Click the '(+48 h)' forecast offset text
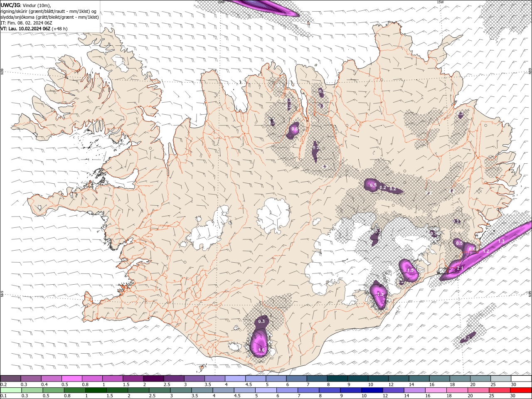The width and height of the screenshot is (532, 399). click(x=60, y=29)
